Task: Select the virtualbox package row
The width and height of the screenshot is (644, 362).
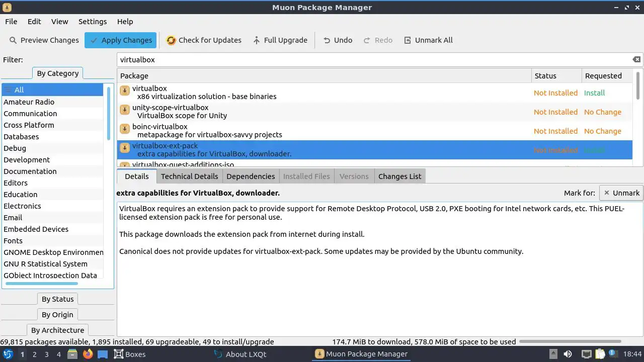Action: coord(375,93)
